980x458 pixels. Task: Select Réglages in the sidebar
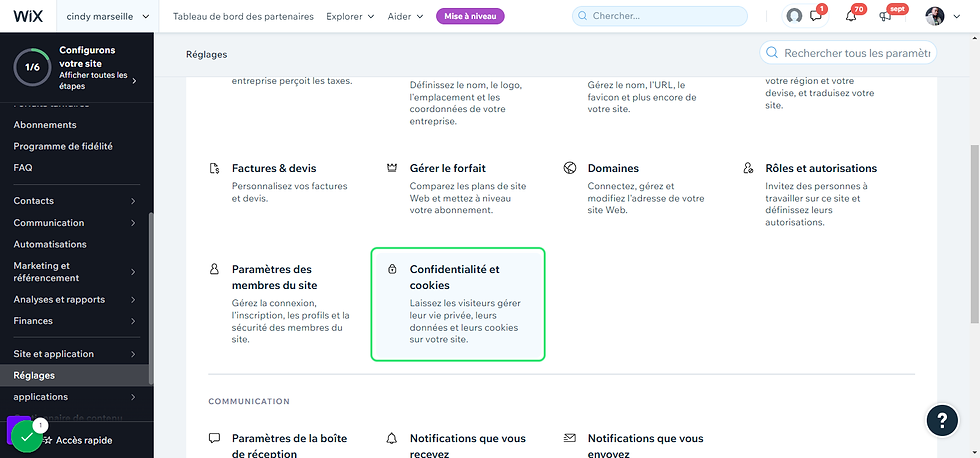[x=76, y=376]
